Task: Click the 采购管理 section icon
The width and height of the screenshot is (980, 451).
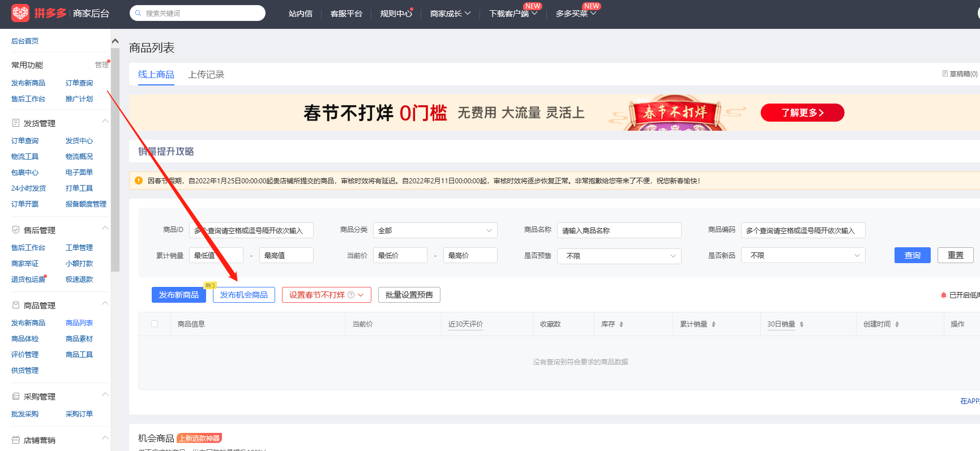Action: (x=16, y=396)
